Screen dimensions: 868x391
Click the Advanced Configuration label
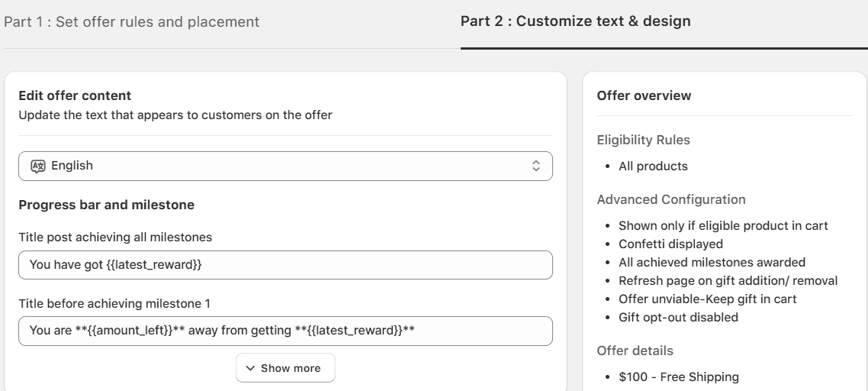[x=671, y=199]
